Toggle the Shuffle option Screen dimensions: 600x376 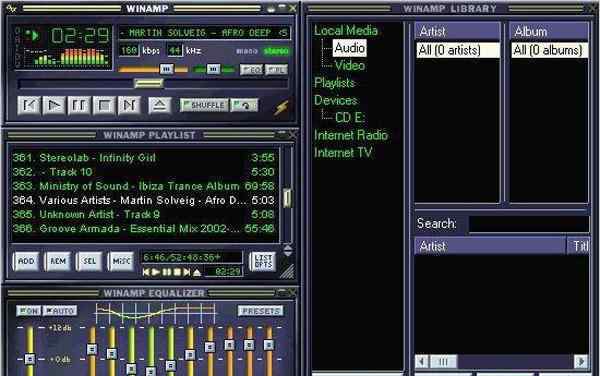tap(204, 105)
